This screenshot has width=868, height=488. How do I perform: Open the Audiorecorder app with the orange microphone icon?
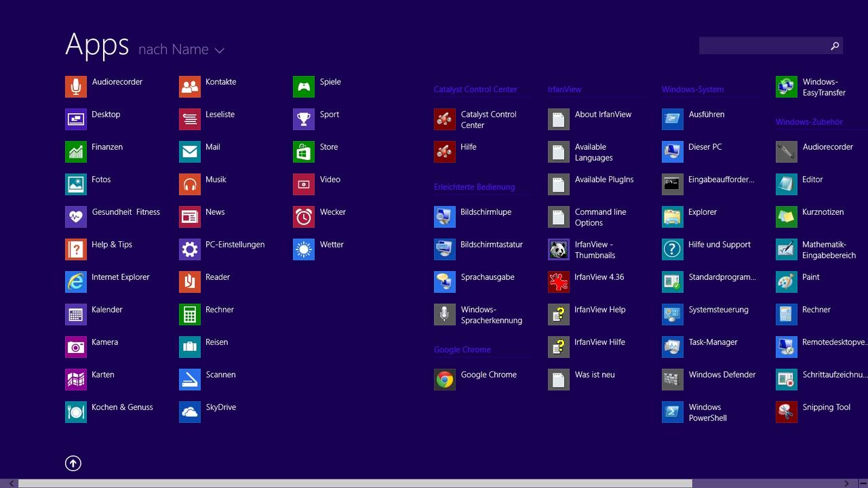(x=76, y=87)
